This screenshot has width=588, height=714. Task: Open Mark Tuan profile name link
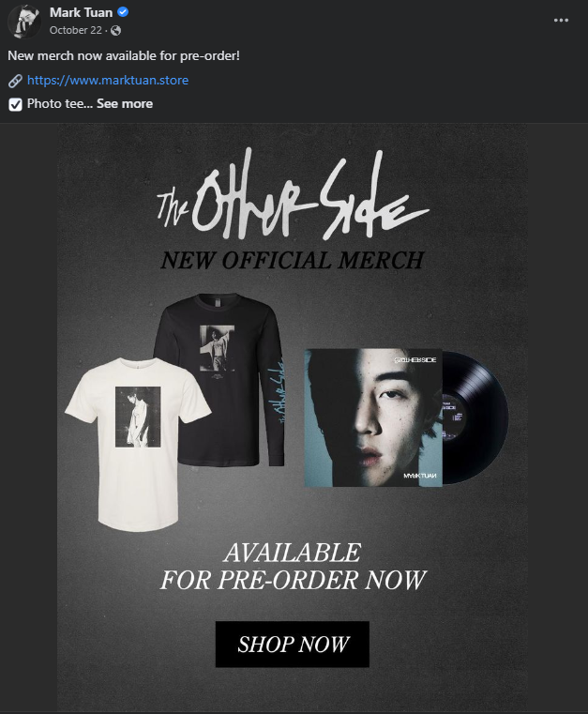pyautogui.click(x=81, y=12)
